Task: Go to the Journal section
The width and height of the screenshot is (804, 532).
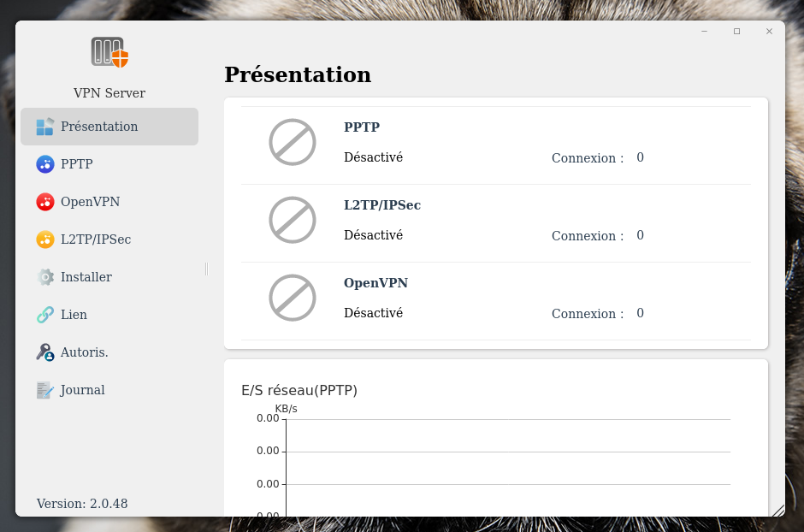Action: 82,390
